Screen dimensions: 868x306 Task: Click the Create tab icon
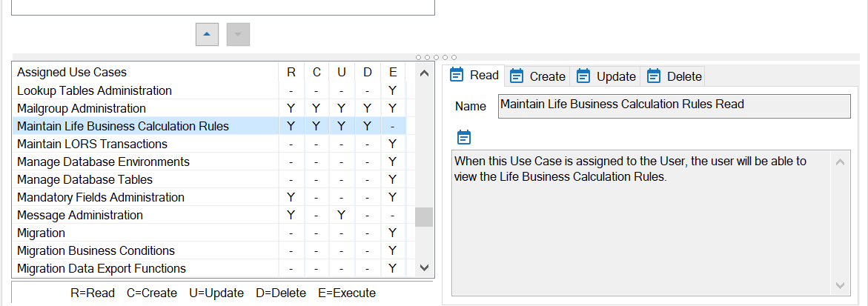517,76
